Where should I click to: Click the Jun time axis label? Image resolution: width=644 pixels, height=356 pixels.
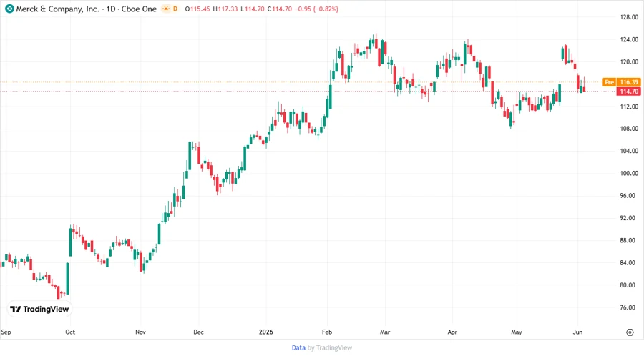(x=578, y=332)
